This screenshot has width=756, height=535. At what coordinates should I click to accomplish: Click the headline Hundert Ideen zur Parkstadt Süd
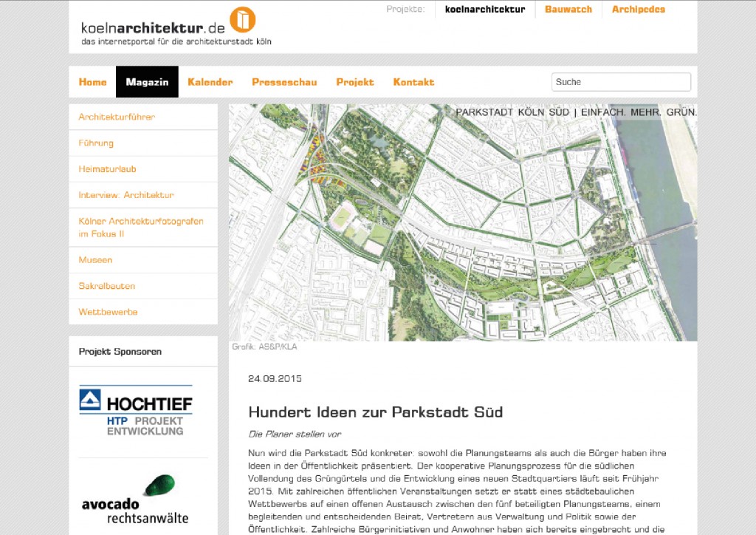[375, 412]
